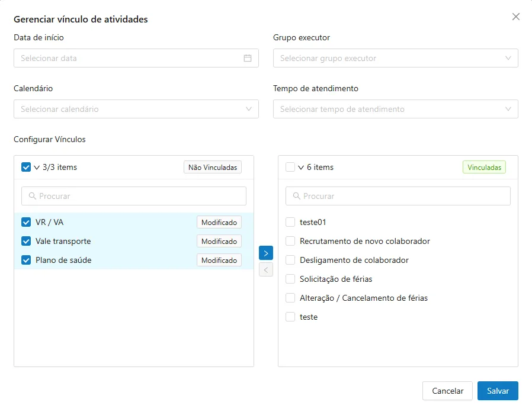Viewport: 532px width, 418px height.
Task: Open the Tempo de atendimento dropdown
Action: tap(395, 109)
